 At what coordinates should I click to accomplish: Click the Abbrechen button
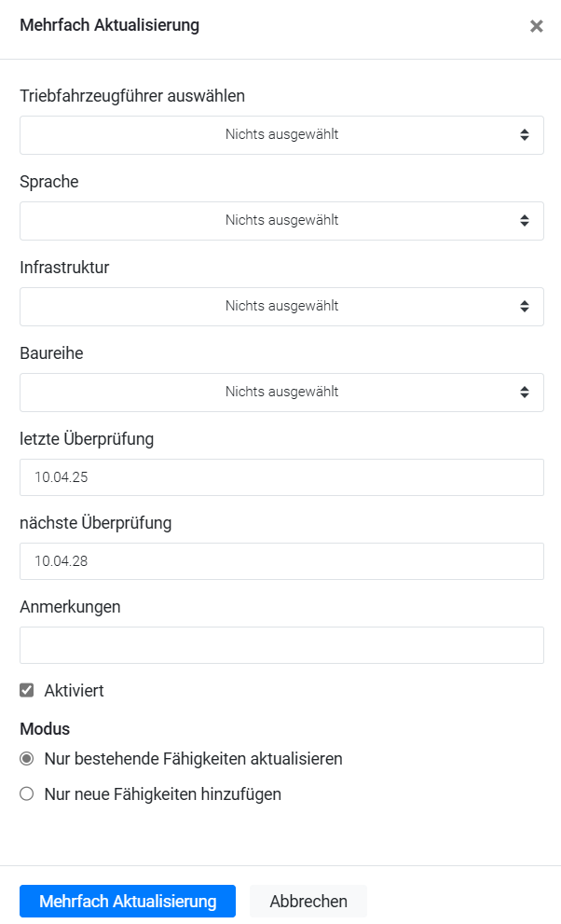pos(308,902)
